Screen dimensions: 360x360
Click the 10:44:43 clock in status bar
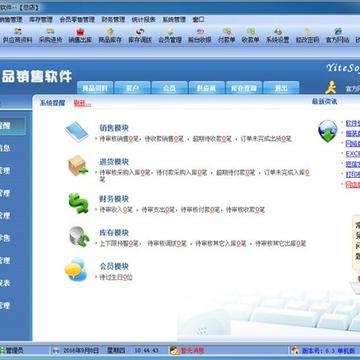(146, 351)
